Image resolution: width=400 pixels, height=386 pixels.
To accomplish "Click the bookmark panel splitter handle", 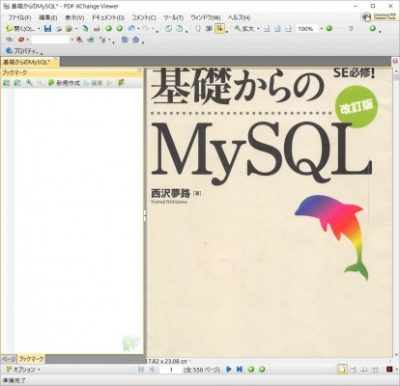I will coord(145,215).
